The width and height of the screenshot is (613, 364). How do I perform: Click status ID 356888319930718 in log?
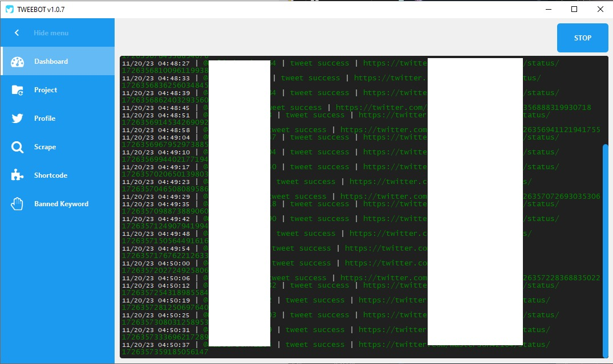coord(557,108)
